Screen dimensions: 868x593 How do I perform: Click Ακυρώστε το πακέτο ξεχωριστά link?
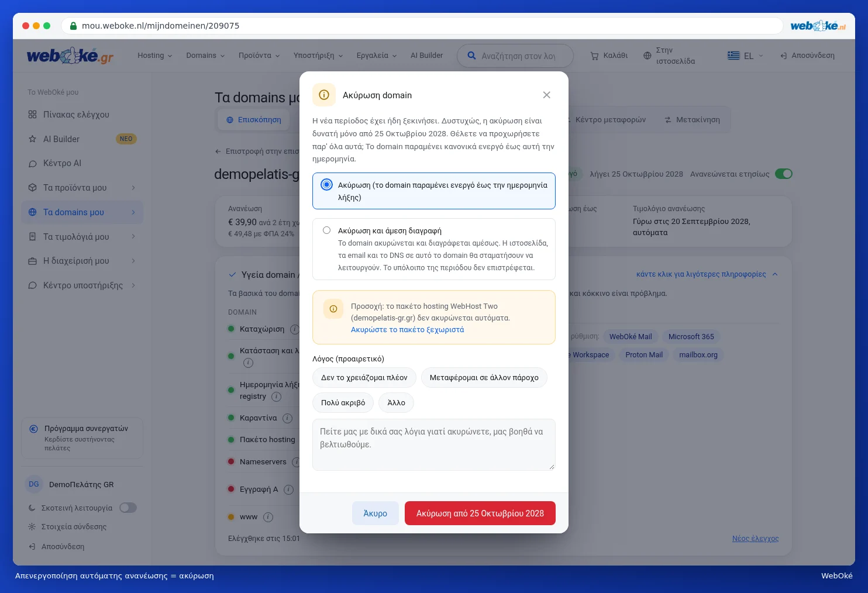[x=407, y=330]
